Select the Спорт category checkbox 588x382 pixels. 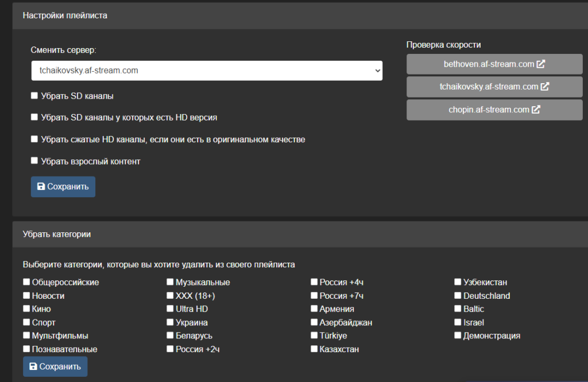tap(26, 322)
